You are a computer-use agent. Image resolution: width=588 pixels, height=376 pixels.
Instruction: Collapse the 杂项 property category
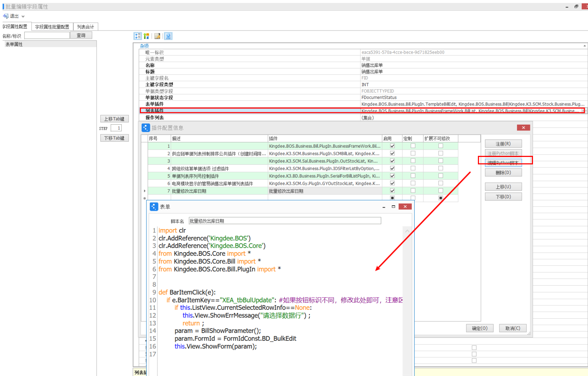[x=585, y=46]
